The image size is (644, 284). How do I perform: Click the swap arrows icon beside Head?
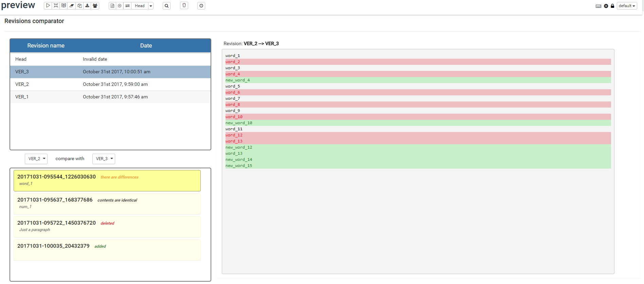tap(127, 6)
